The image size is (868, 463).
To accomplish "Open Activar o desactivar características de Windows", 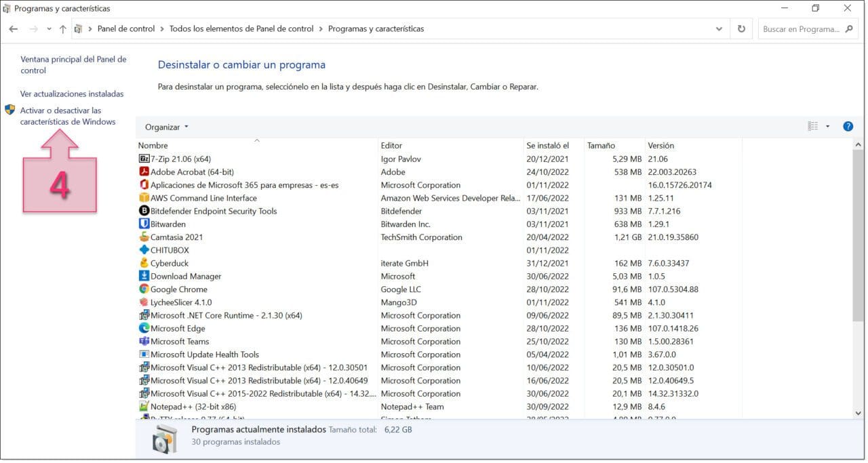I will point(68,116).
